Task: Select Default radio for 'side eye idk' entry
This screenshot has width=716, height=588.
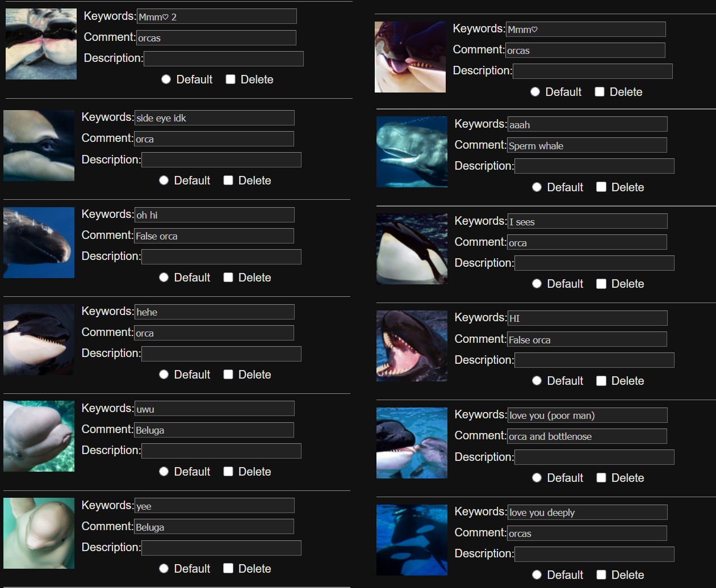Action: pyautogui.click(x=164, y=180)
